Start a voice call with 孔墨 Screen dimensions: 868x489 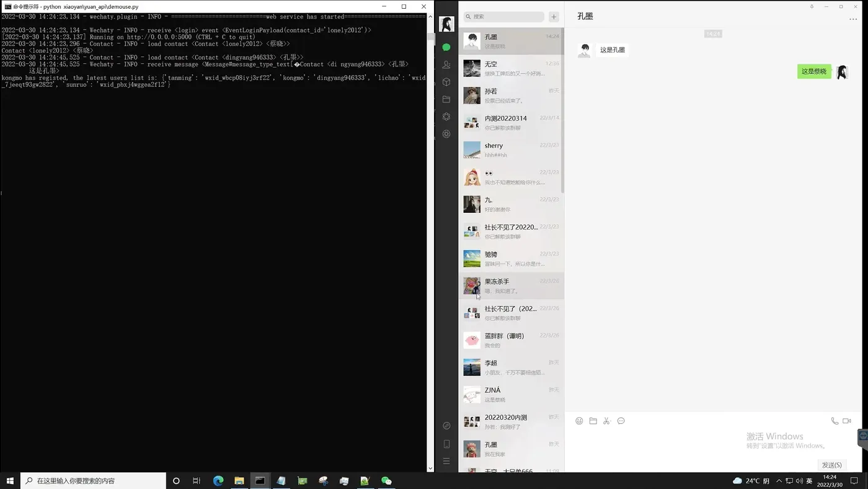click(835, 421)
